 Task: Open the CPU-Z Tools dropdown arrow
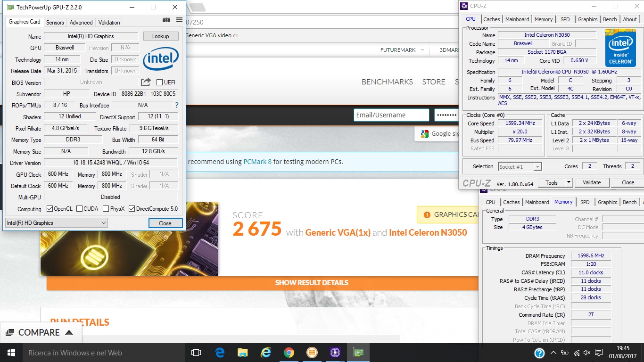coord(569,182)
